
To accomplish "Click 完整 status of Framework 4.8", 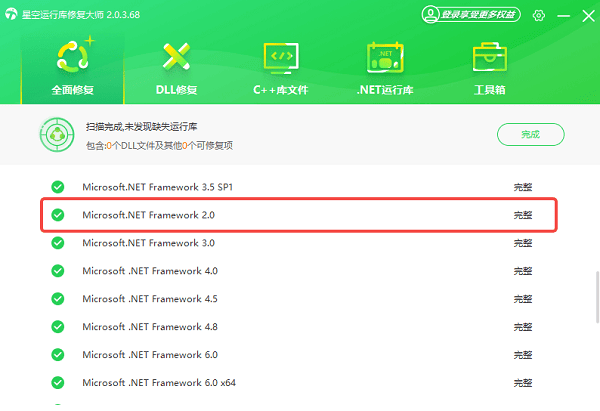I will tap(523, 327).
